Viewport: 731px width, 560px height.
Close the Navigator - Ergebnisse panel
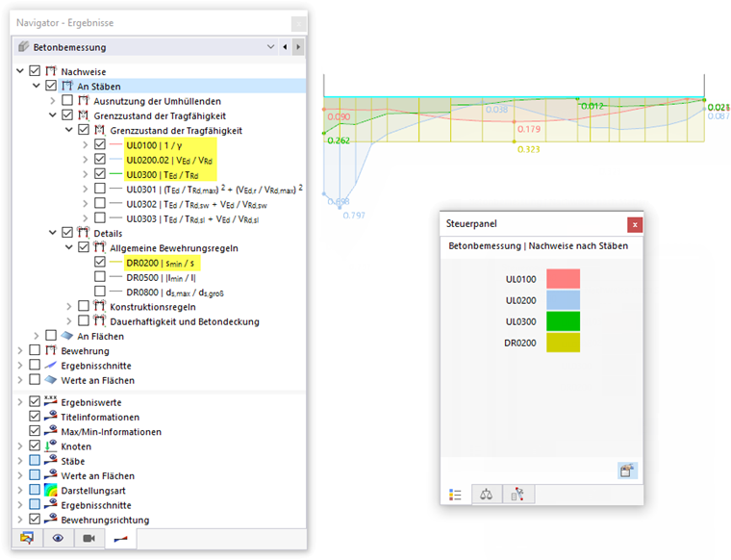[298, 23]
